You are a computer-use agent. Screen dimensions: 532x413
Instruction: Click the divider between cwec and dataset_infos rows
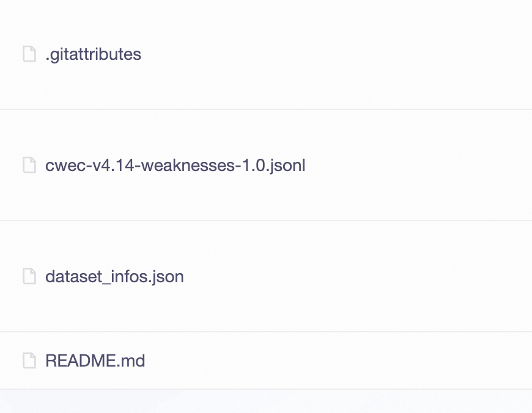coord(266,221)
